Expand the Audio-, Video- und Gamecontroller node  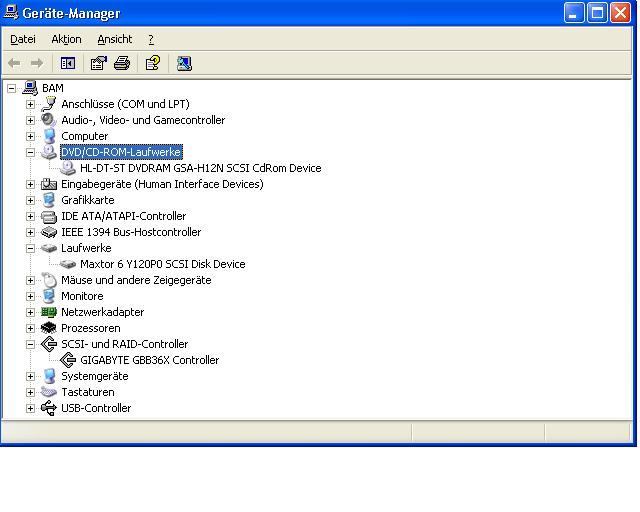pos(30,120)
